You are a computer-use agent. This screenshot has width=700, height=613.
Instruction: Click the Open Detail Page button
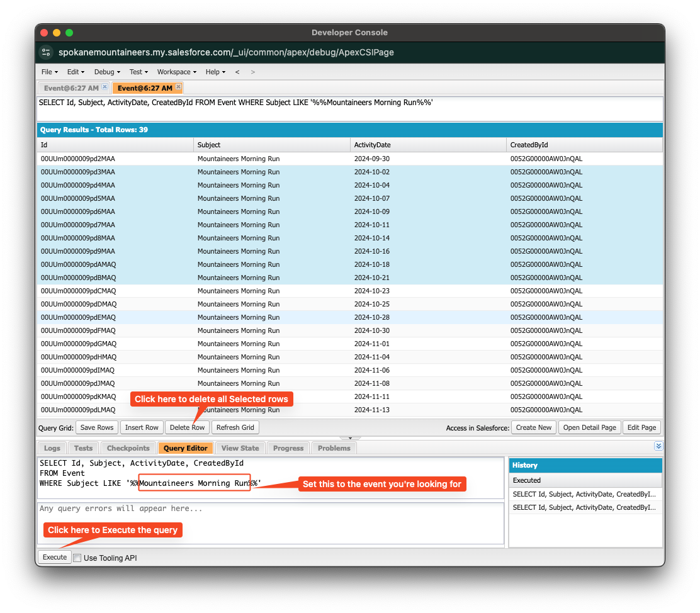click(589, 427)
